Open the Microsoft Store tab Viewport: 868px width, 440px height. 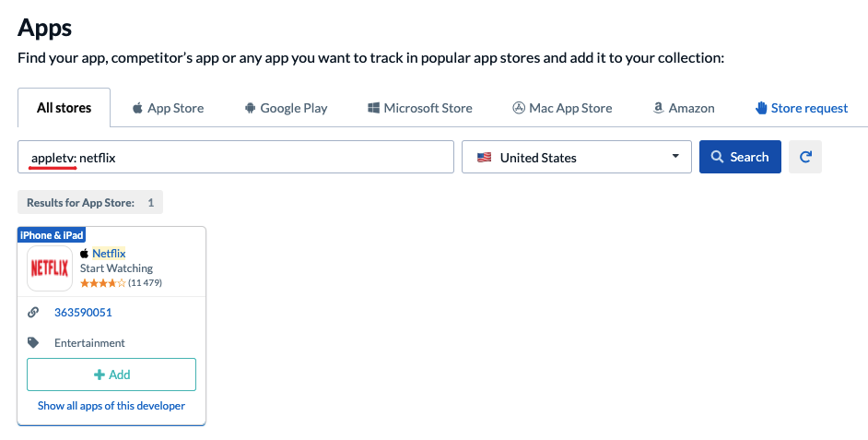tap(420, 108)
